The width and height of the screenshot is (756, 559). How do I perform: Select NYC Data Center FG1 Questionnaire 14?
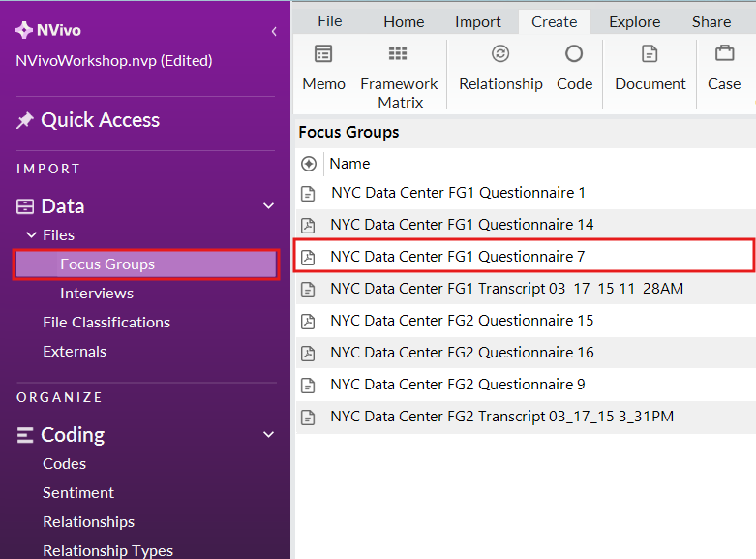click(x=462, y=225)
